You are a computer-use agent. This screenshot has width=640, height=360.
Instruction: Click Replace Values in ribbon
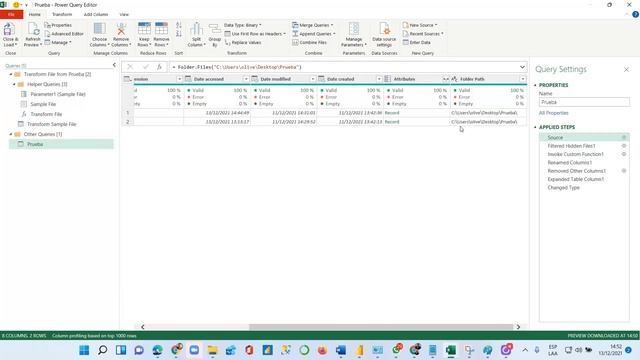click(x=243, y=42)
